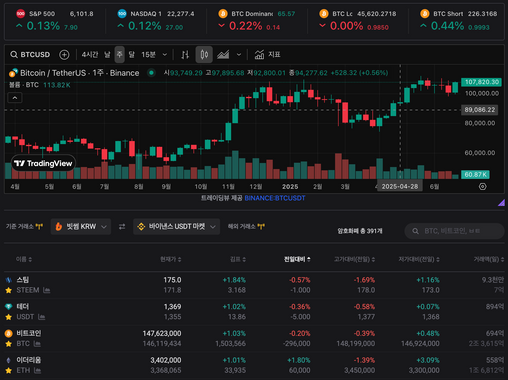508x380 pixels.
Task: Toggle the favorite star for ETH
Action: (9, 370)
